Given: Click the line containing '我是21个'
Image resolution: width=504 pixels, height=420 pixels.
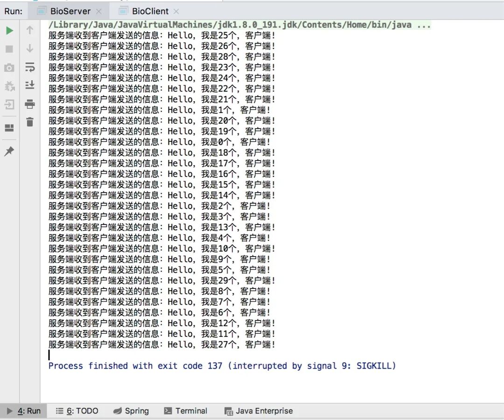Looking at the screenshot, I should tap(162, 99).
